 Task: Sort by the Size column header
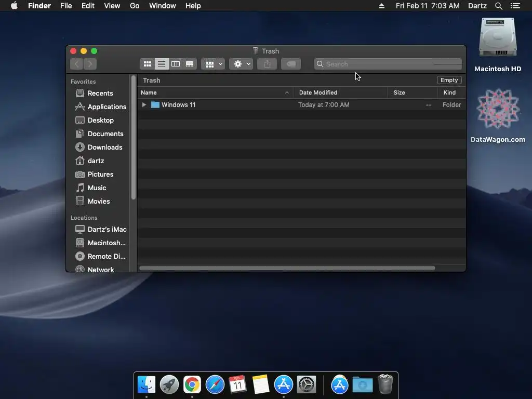point(412,92)
